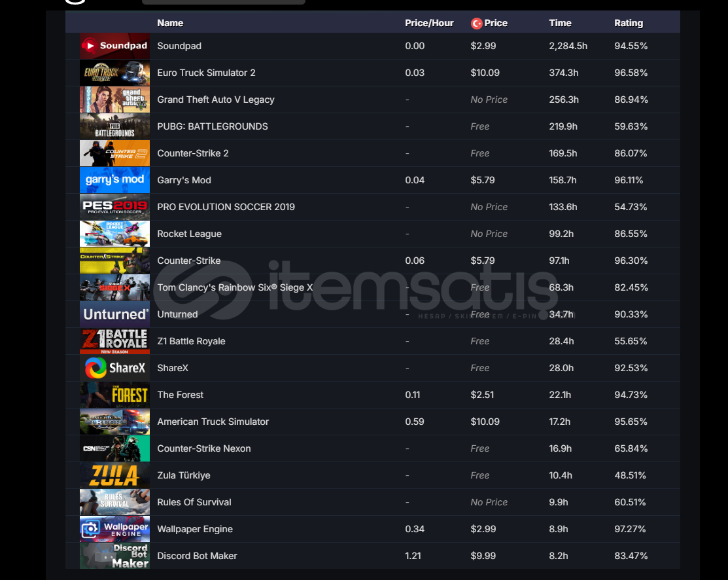Image resolution: width=728 pixels, height=580 pixels.
Task: Open the Counter-Strike Nexon thumbnail
Action: 114,448
